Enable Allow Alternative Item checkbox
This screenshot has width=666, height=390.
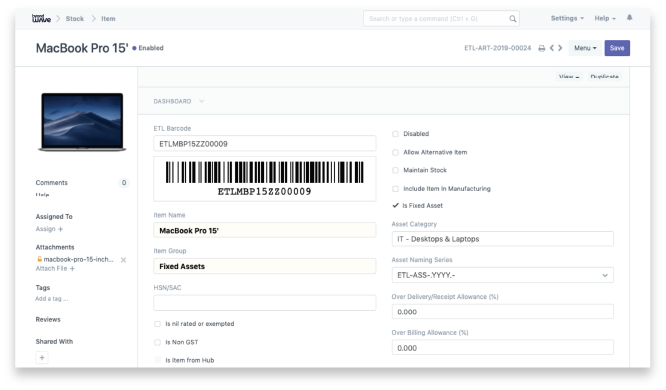point(395,152)
